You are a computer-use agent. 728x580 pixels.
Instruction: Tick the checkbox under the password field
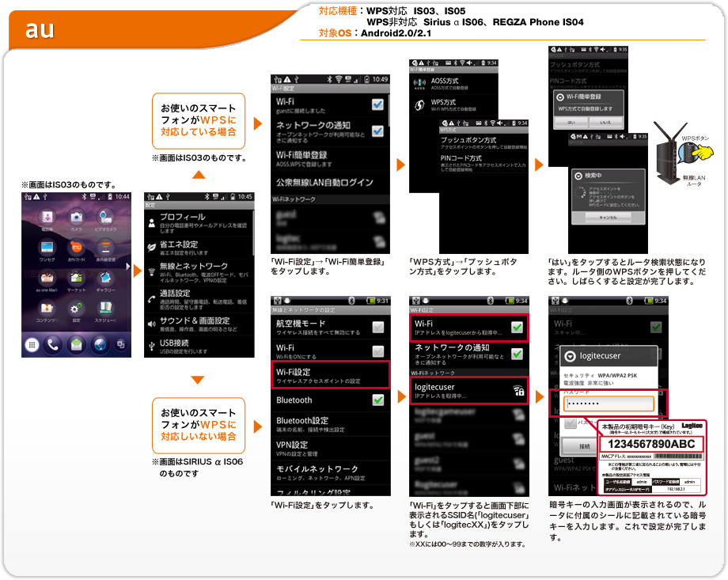click(570, 423)
